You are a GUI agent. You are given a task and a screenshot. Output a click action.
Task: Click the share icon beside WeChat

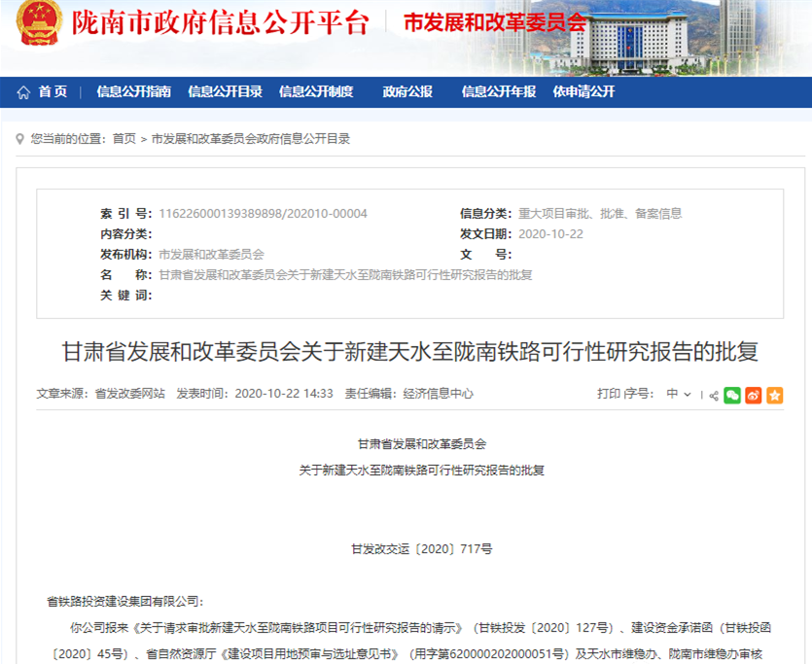pos(714,395)
